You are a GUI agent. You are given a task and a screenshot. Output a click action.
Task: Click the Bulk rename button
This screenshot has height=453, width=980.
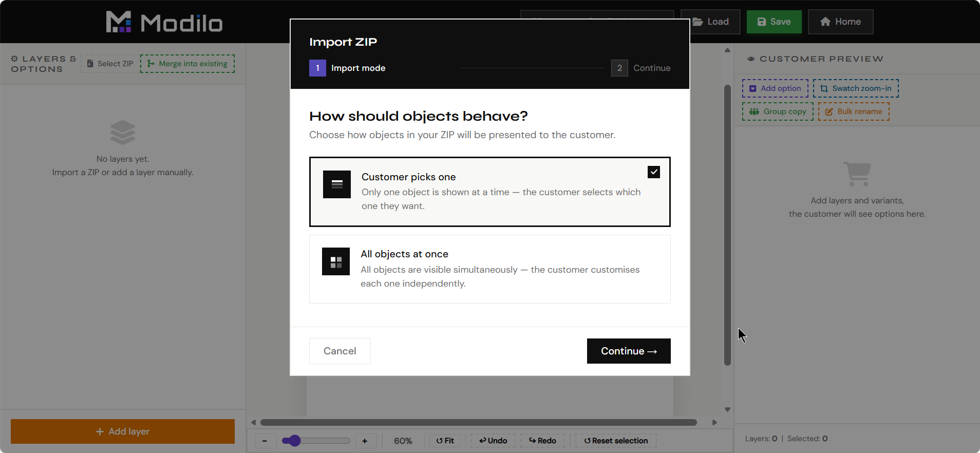click(x=854, y=111)
